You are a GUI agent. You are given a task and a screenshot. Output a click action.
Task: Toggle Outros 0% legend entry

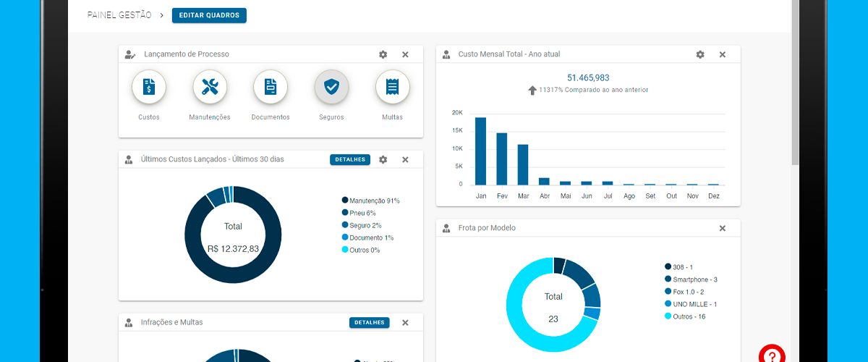point(360,250)
